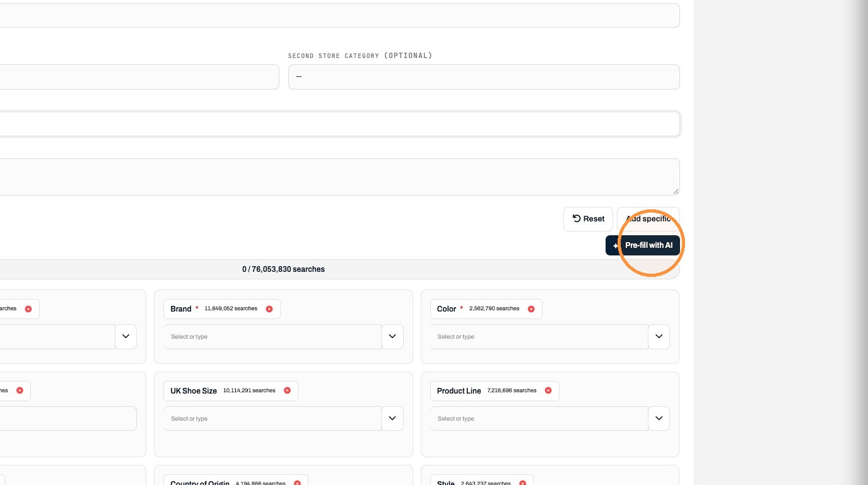Viewport: 868px width, 485px height.
Task: Remove the Brand item specific
Action: (269, 309)
